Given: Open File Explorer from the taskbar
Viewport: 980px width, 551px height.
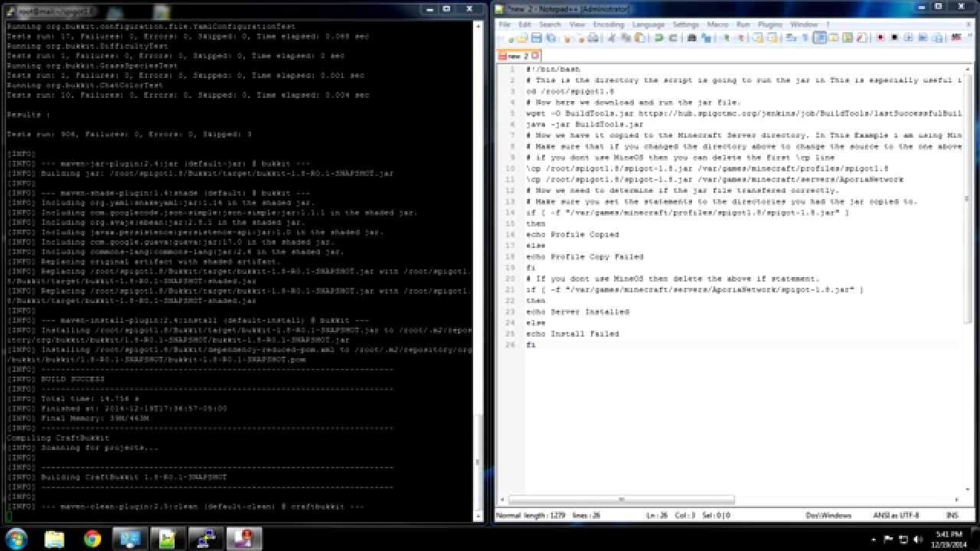Looking at the screenshot, I should click(54, 538).
